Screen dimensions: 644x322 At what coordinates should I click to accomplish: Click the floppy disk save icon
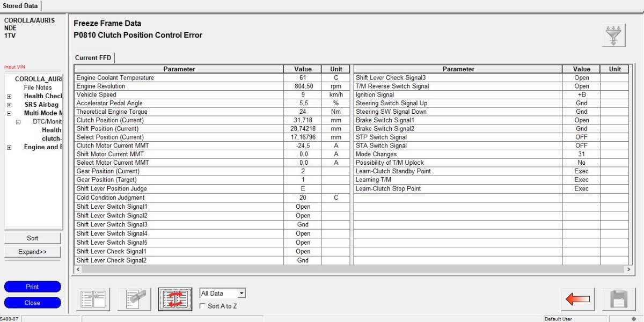(618, 299)
